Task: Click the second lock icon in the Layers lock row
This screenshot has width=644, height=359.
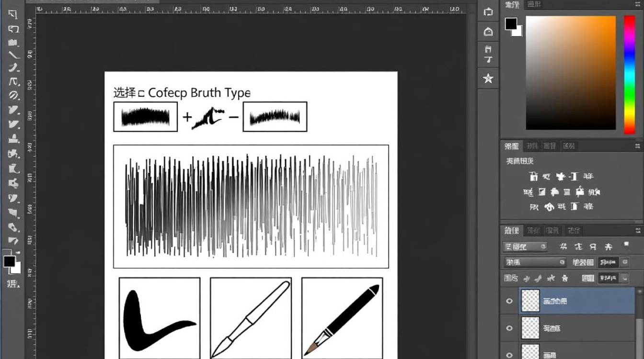Action: (x=539, y=278)
